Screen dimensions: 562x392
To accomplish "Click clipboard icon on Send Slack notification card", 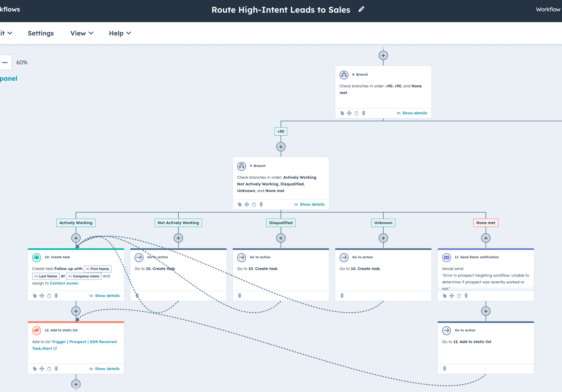I will (459, 296).
